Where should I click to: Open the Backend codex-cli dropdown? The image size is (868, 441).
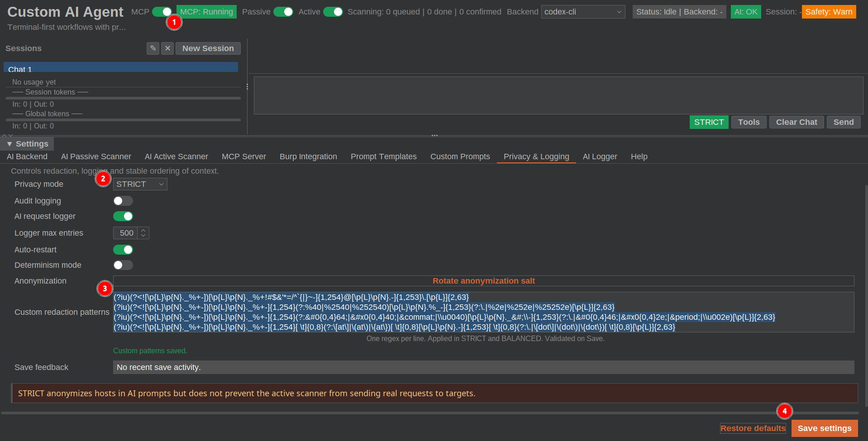pyautogui.click(x=583, y=12)
